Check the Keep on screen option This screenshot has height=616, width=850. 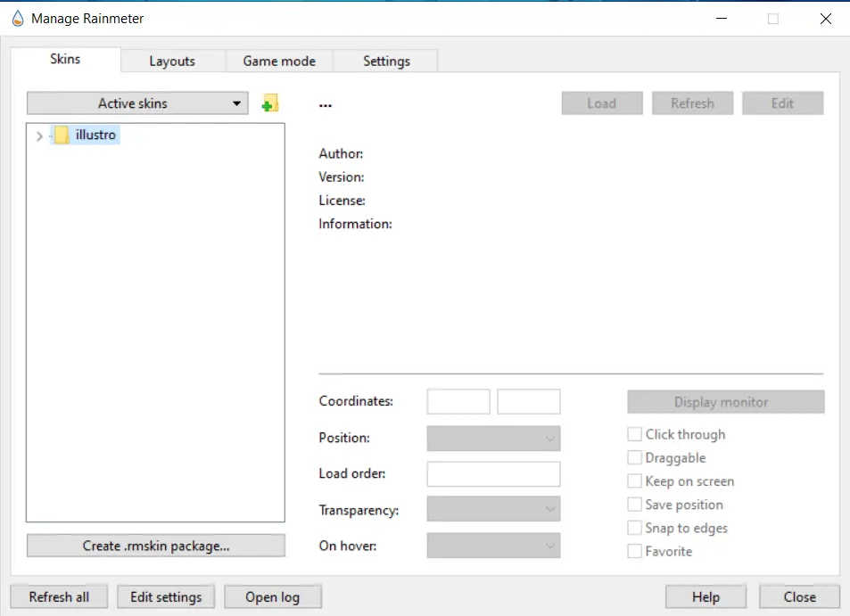coord(635,481)
